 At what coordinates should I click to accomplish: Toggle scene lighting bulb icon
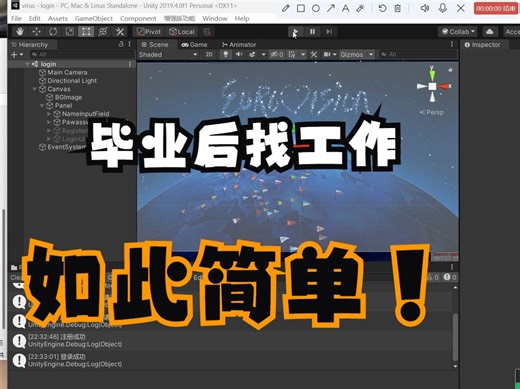tap(226, 54)
